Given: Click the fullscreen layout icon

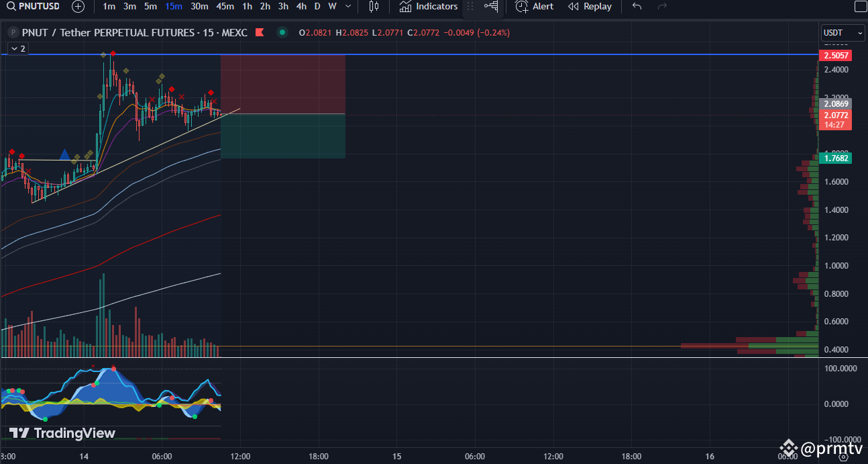Looking at the screenshot, I should coord(861,7).
